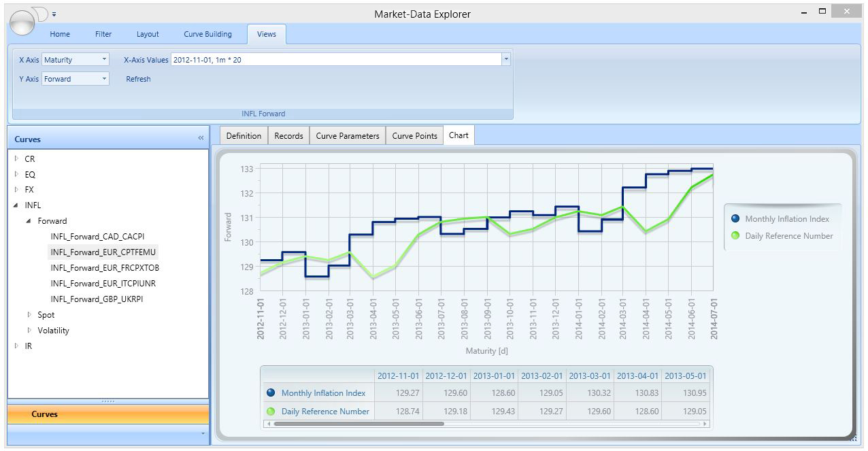
Task: Click the data table horizontal scrollbar thumb
Action: [358, 424]
